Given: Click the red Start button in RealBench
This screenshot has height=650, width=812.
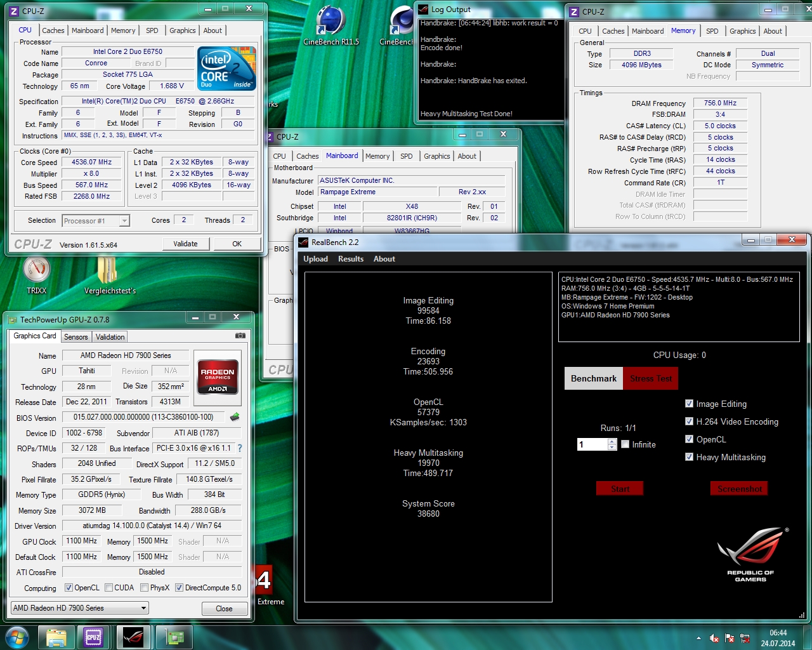Looking at the screenshot, I should point(620,488).
